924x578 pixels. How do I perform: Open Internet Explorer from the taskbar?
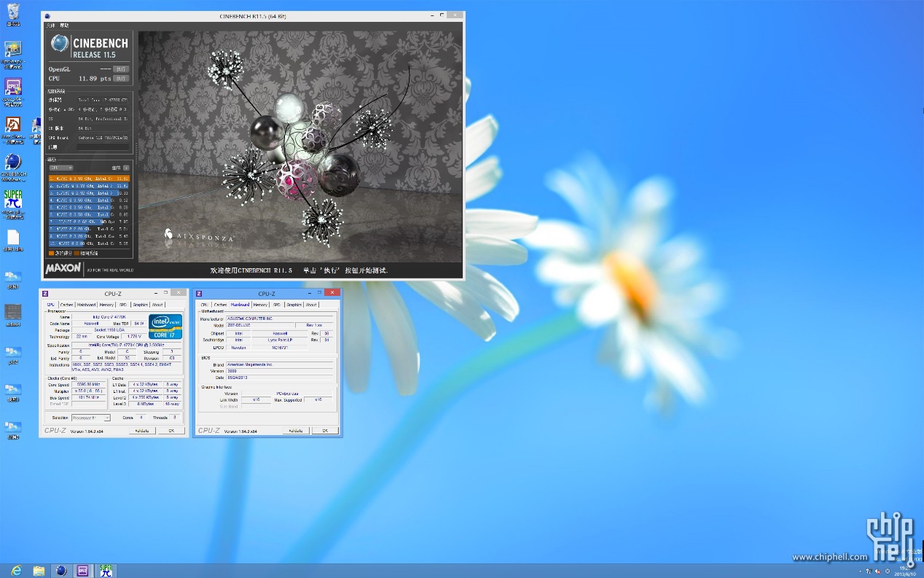click(16, 570)
